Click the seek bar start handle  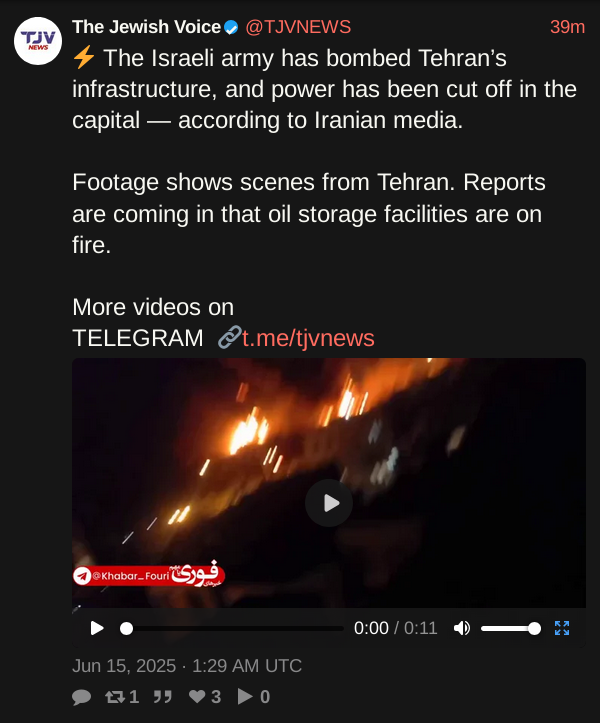126,628
